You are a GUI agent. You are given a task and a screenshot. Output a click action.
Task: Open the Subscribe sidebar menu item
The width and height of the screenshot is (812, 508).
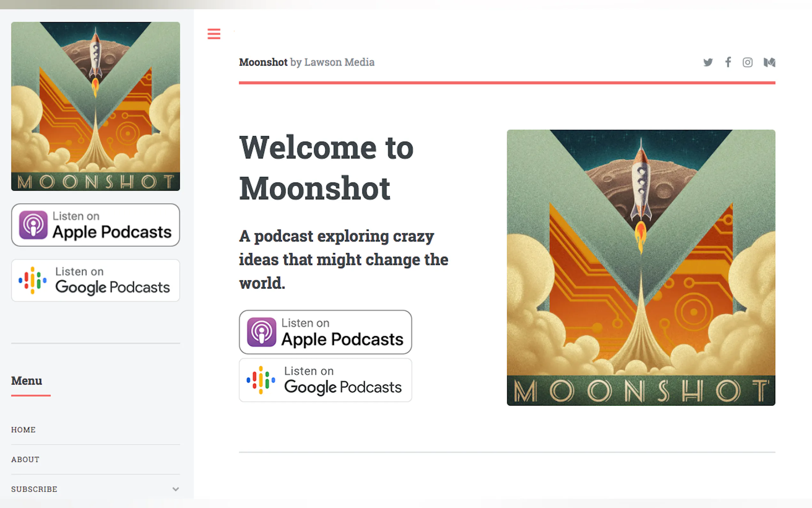[x=34, y=489]
